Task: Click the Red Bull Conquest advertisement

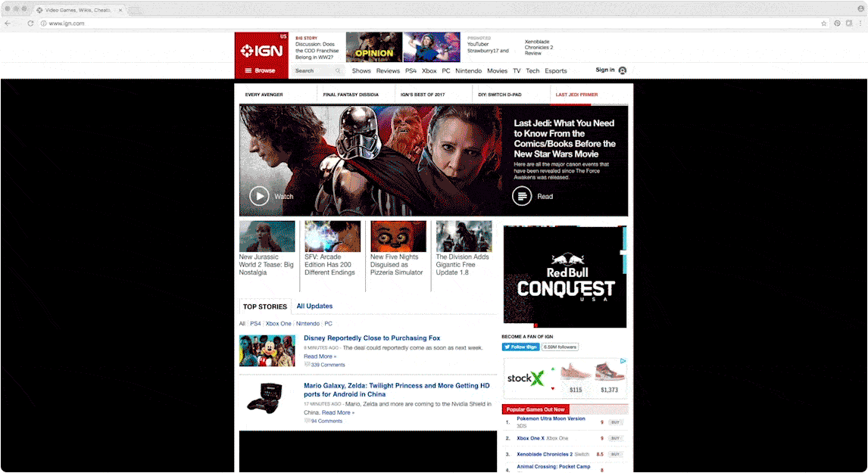Action: 564,276
